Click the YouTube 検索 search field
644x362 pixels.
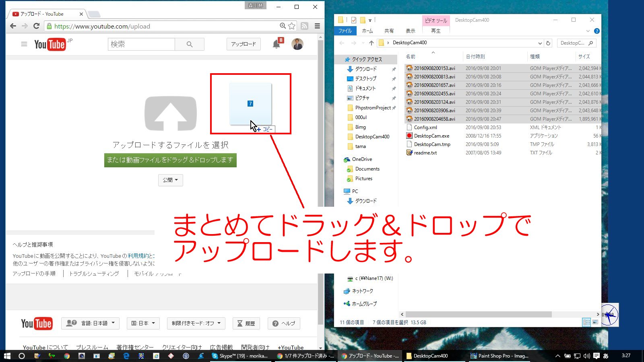(x=141, y=44)
